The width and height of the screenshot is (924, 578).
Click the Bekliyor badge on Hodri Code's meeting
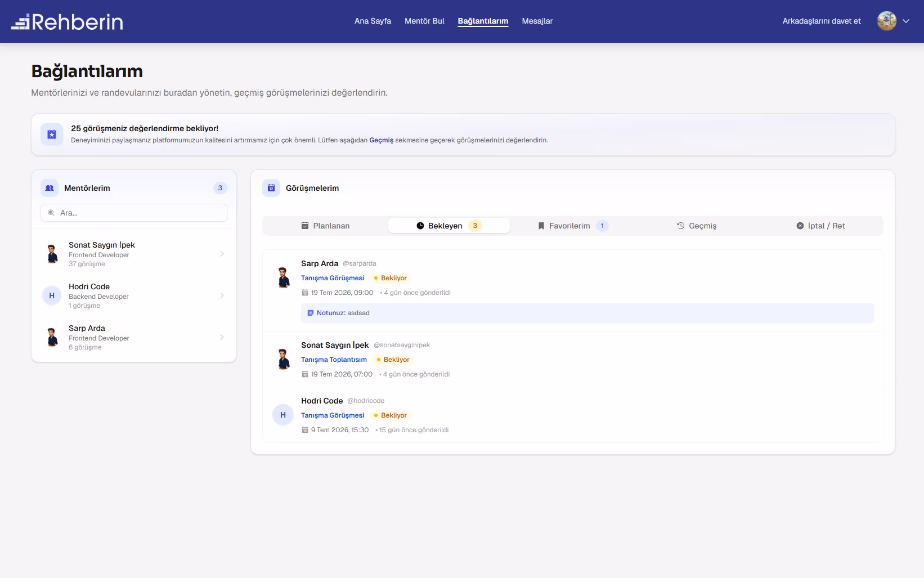click(391, 415)
